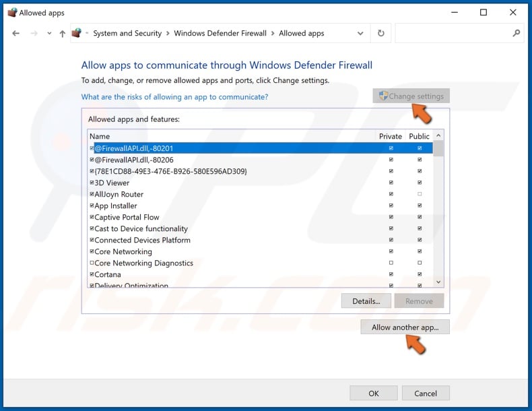Select the Delivery Optimization row
The width and height of the screenshot is (532, 411).
coord(260,285)
